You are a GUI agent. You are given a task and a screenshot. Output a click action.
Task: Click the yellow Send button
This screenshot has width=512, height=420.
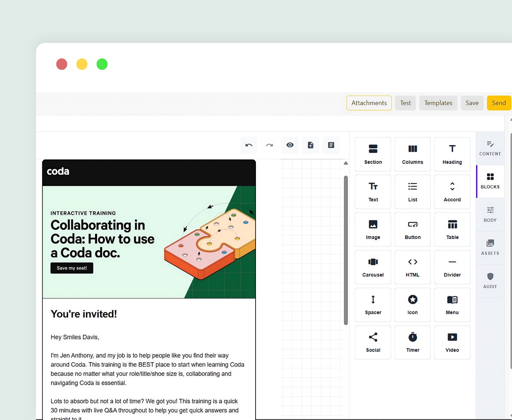pos(499,103)
